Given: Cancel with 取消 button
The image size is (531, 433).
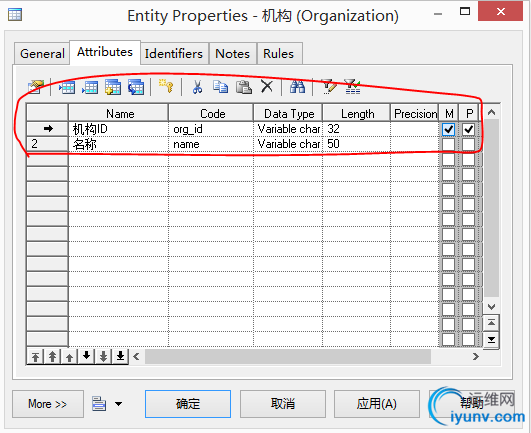Looking at the screenshot, I should click(283, 404).
